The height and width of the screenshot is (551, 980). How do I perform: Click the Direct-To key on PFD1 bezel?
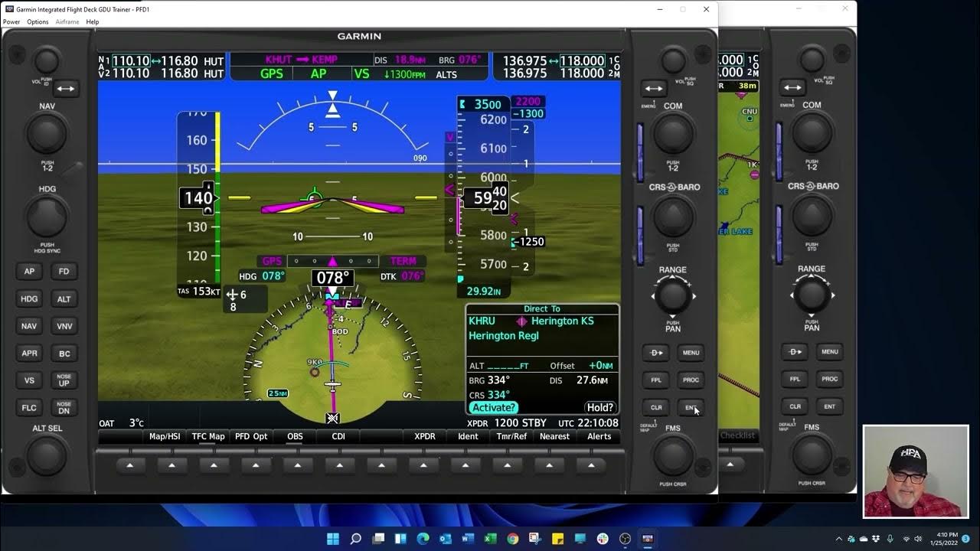coord(656,353)
